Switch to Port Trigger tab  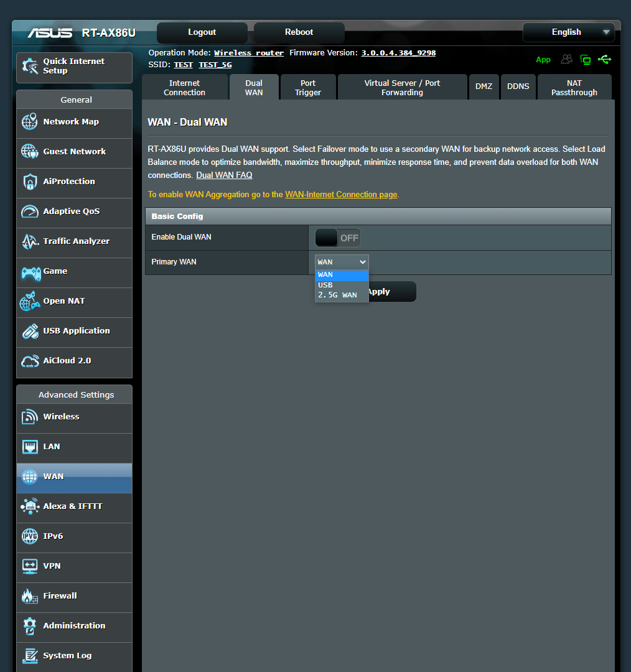coord(308,88)
